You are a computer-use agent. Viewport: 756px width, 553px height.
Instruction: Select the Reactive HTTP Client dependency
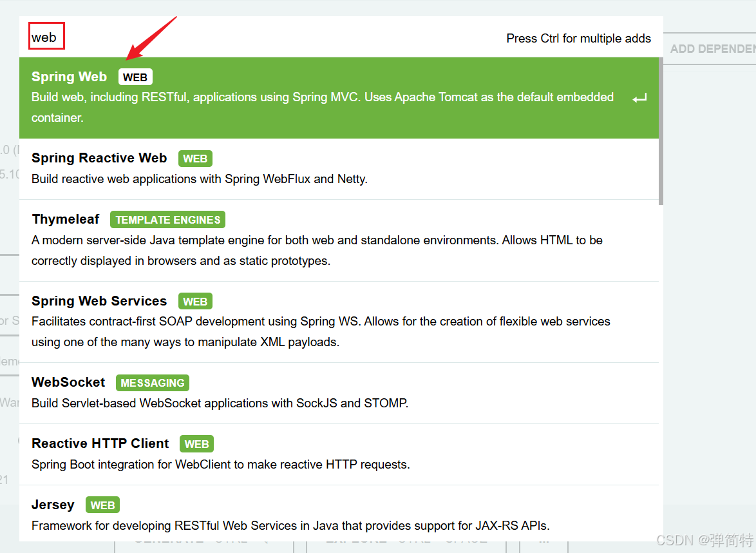[x=339, y=454]
